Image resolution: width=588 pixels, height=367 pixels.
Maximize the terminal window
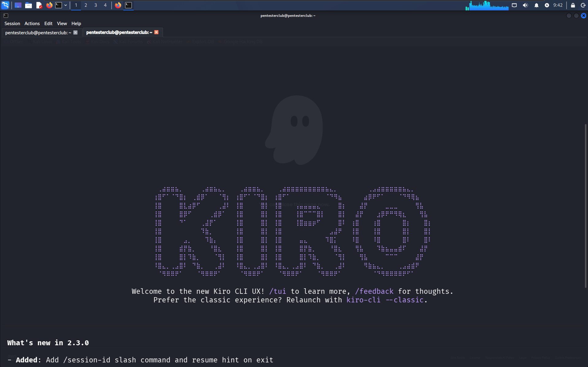point(576,16)
